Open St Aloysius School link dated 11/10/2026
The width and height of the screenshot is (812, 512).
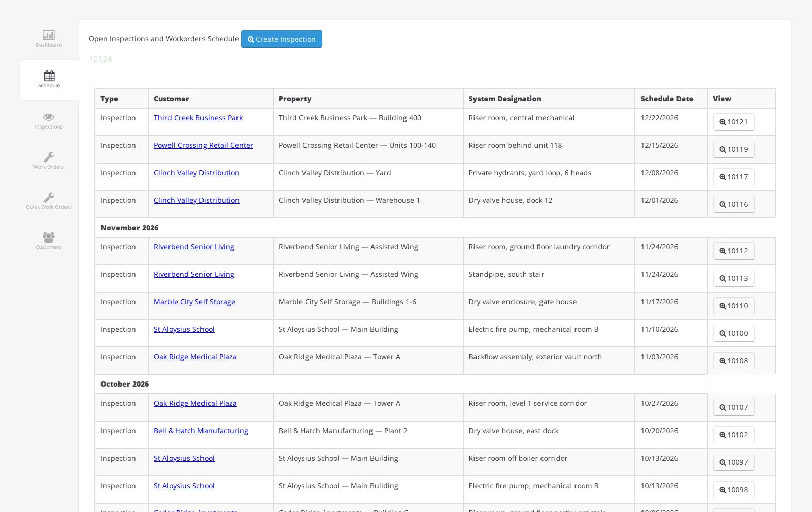(184, 329)
